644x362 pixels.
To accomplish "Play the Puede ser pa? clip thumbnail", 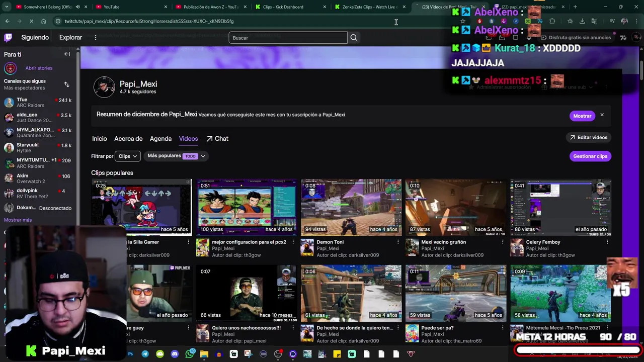I will (456, 293).
